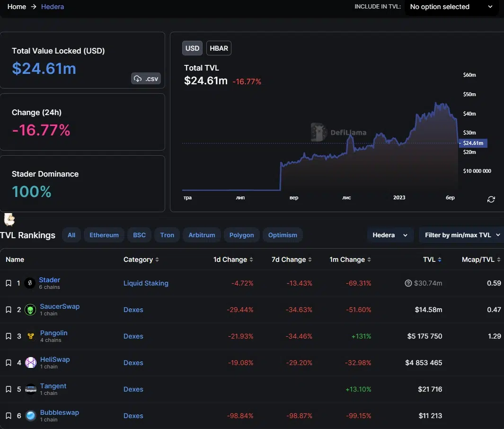
Task: Select the All chains filter
Action: coord(71,235)
